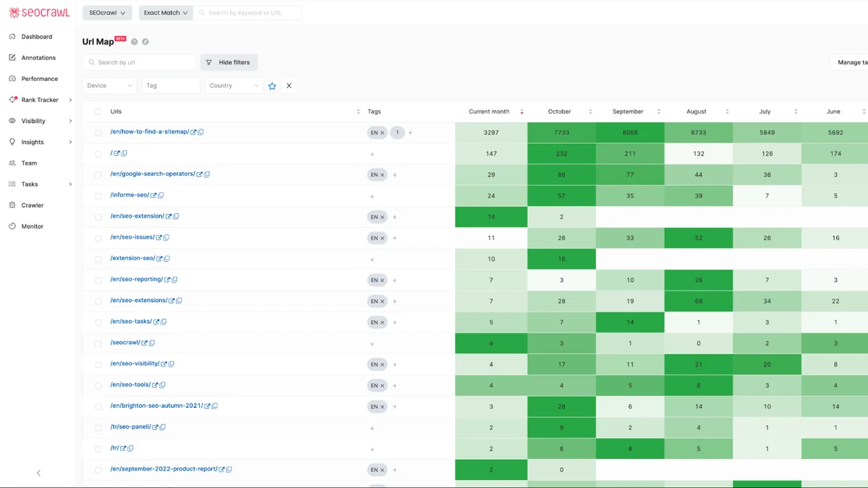Screen dimensions: 868x488
Task: Click the Hide filters button
Action: pyautogui.click(x=229, y=62)
